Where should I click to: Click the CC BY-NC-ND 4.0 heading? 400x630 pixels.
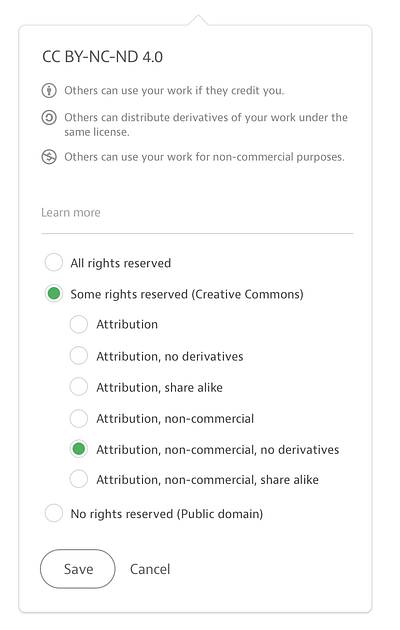point(102,57)
